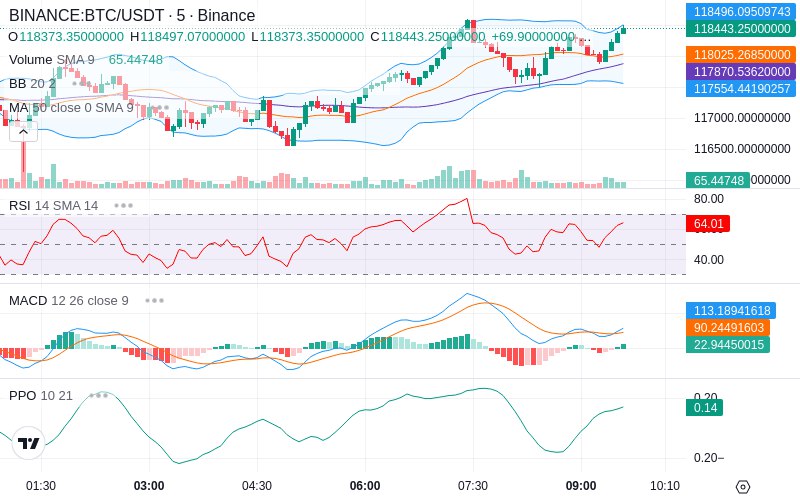Select the MACD 12 26 close 9 legend
This screenshot has height=500, width=800.
[68, 301]
